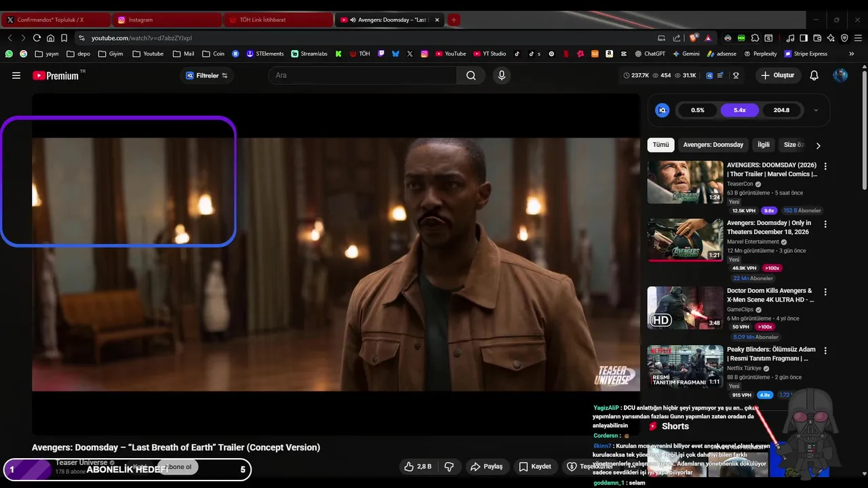Image resolution: width=868 pixels, height=488 pixels.
Task: Open the YT Studio bookmark
Action: tap(489, 54)
